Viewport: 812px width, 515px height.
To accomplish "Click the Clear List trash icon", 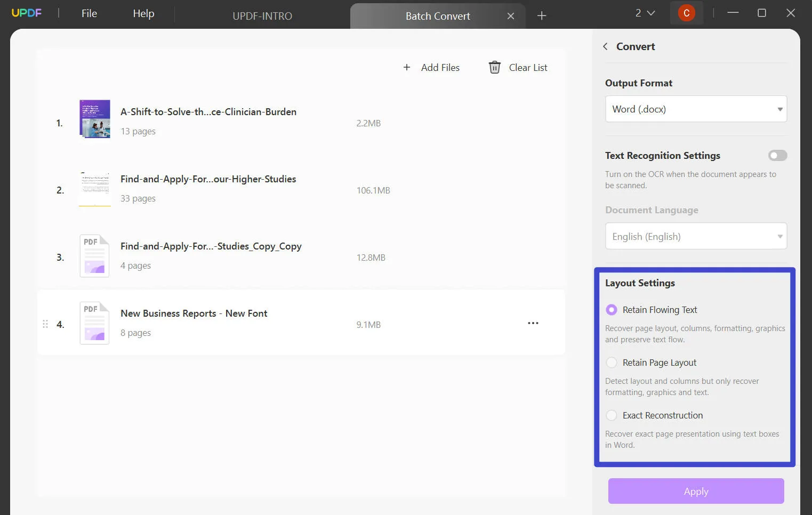I will coord(495,68).
